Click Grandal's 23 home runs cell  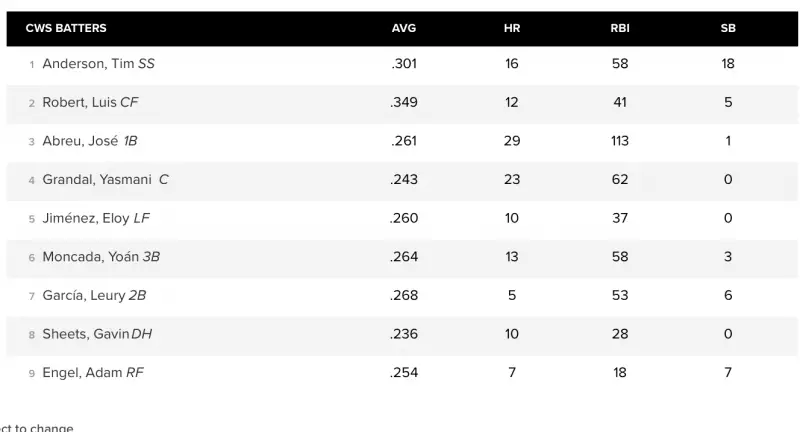[512, 180]
